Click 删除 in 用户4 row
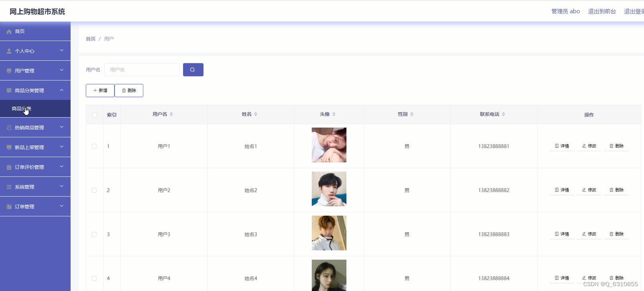The height and width of the screenshot is (291, 644). pos(616,278)
